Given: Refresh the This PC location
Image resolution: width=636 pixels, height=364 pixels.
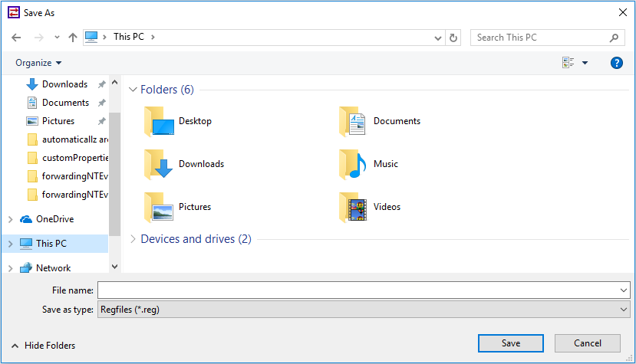Looking at the screenshot, I should (453, 38).
